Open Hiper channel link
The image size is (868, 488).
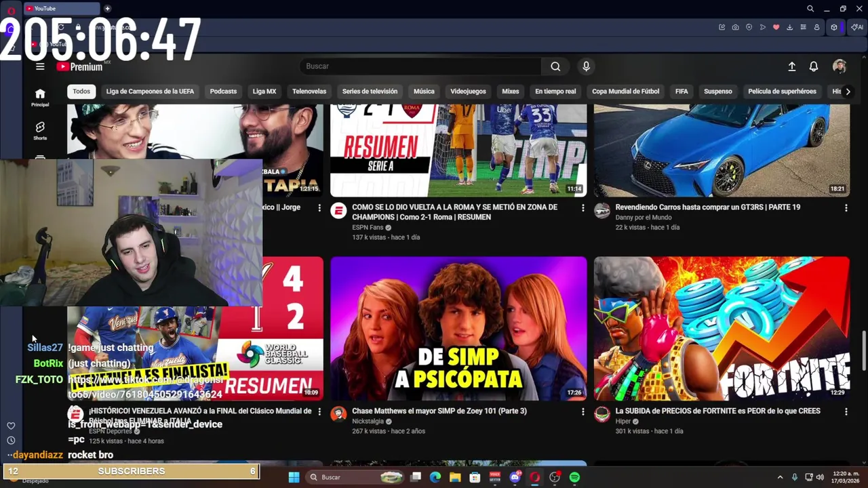click(624, 421)
